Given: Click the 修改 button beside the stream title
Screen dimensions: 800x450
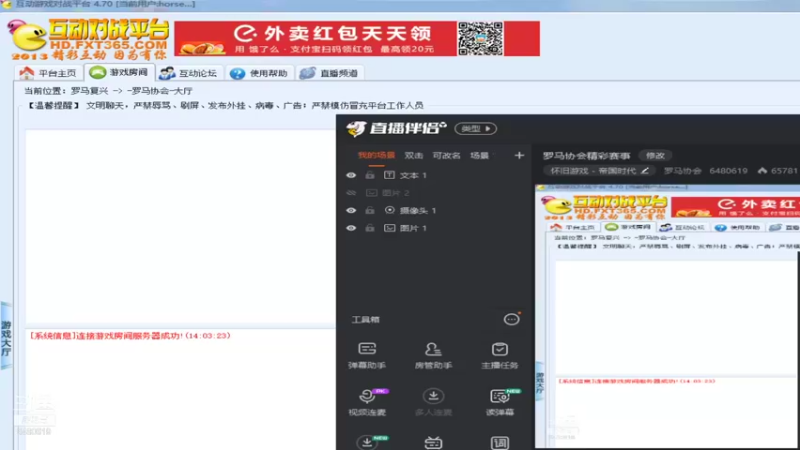Looking at the screenshot, I should click(x=655, y=155).
